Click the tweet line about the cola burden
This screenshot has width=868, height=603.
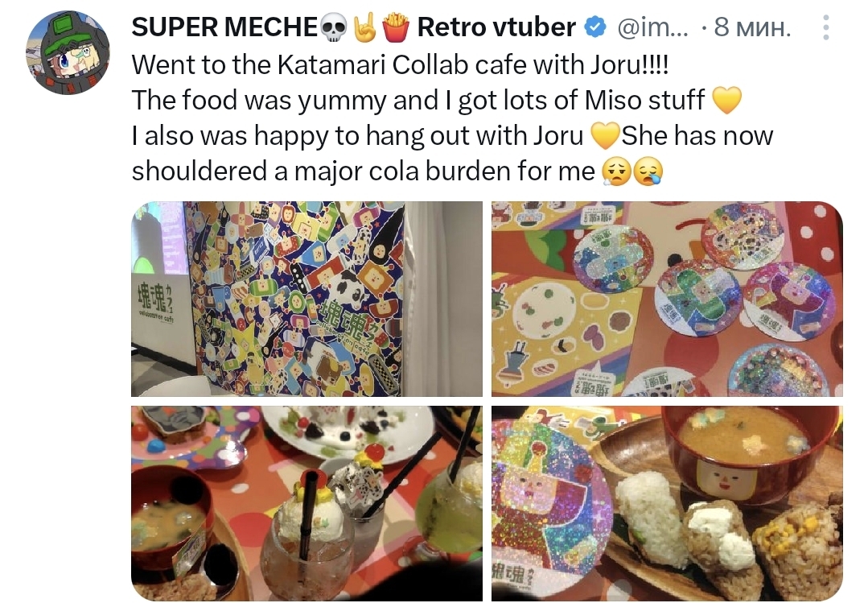pos(363,171)
